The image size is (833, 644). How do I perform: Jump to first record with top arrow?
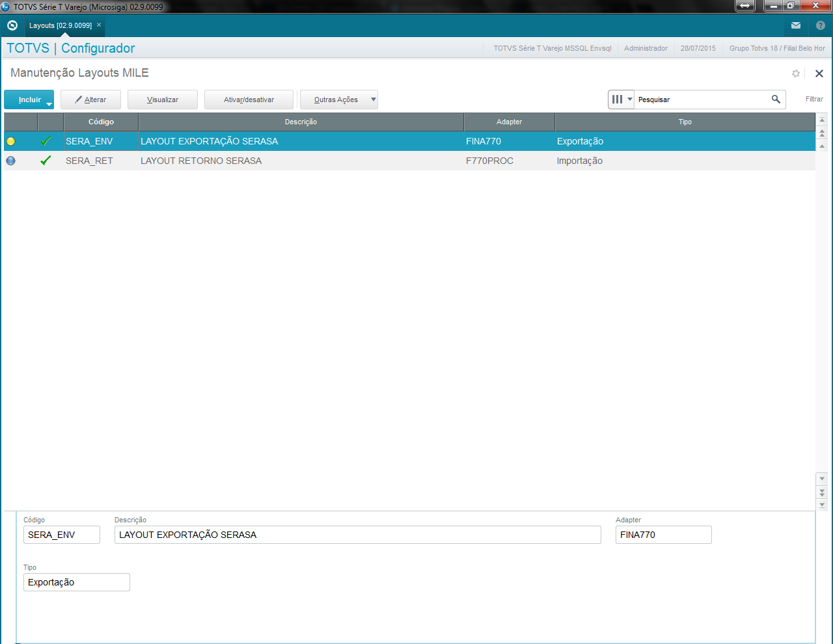pos(822,120)
